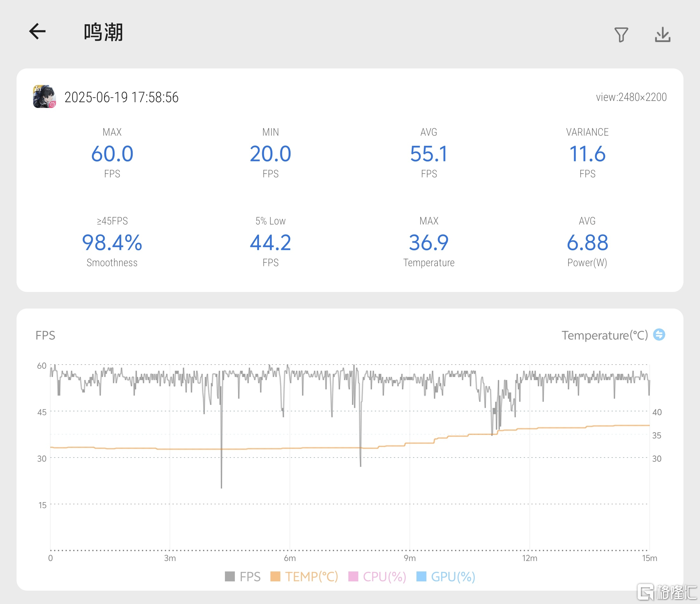Tap the back arrow icon
Image resolution: width=700 pixels, height=604 pixels.
pos(37,32)
